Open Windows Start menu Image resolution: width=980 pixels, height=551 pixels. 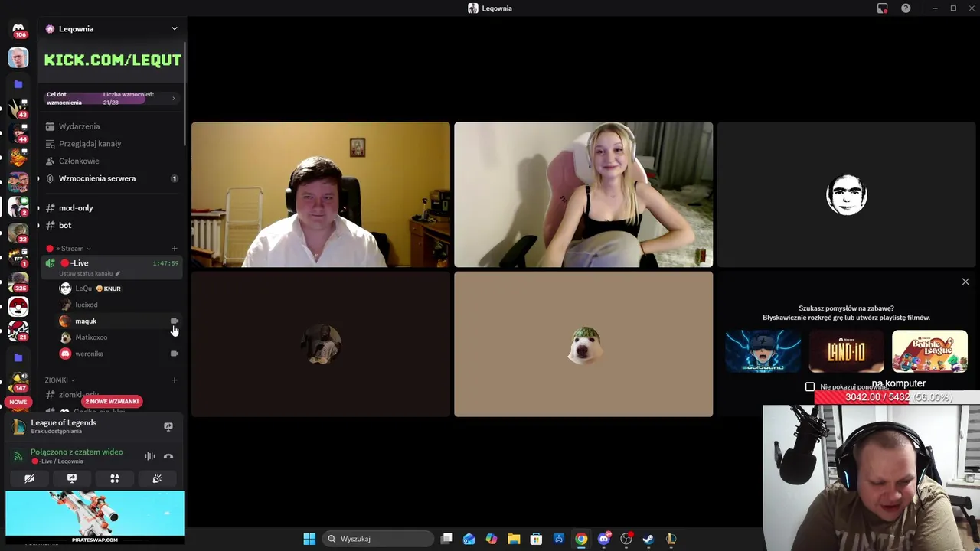click(x=309, y=539)
